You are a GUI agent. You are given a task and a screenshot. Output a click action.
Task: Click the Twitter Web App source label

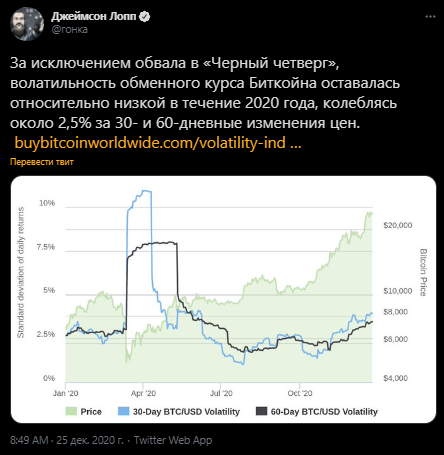(x=173, y=440)
